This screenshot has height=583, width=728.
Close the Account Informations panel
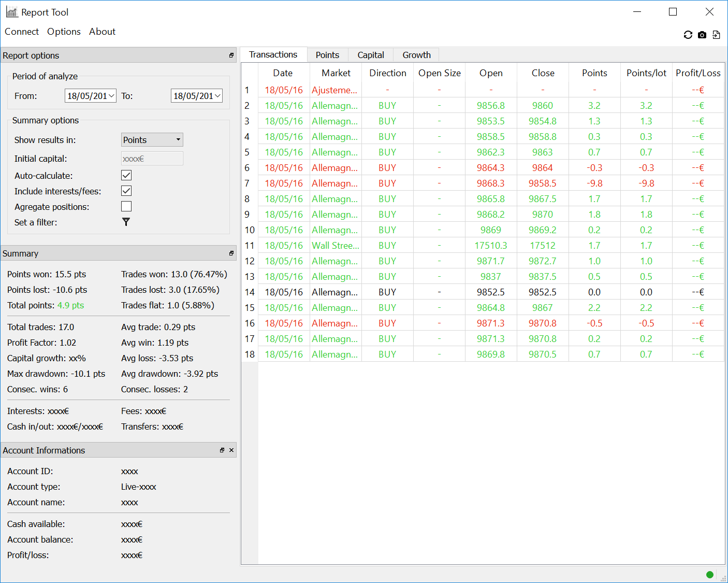click(231, 450)
